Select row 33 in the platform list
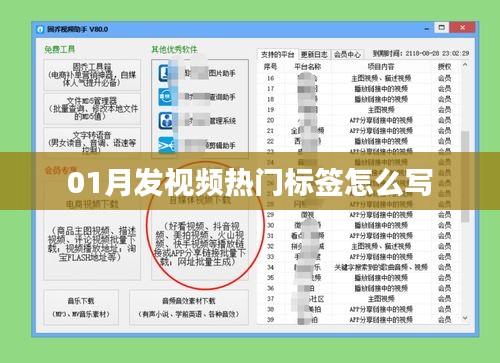500x363 pixels. [x=359, y=257]
